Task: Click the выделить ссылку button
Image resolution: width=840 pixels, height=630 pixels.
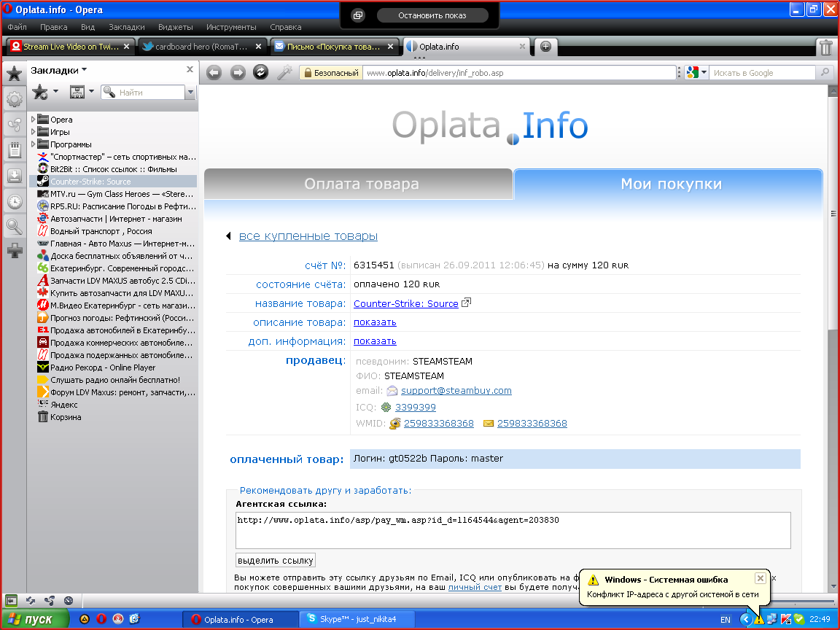Action: (x=276, y=560)
